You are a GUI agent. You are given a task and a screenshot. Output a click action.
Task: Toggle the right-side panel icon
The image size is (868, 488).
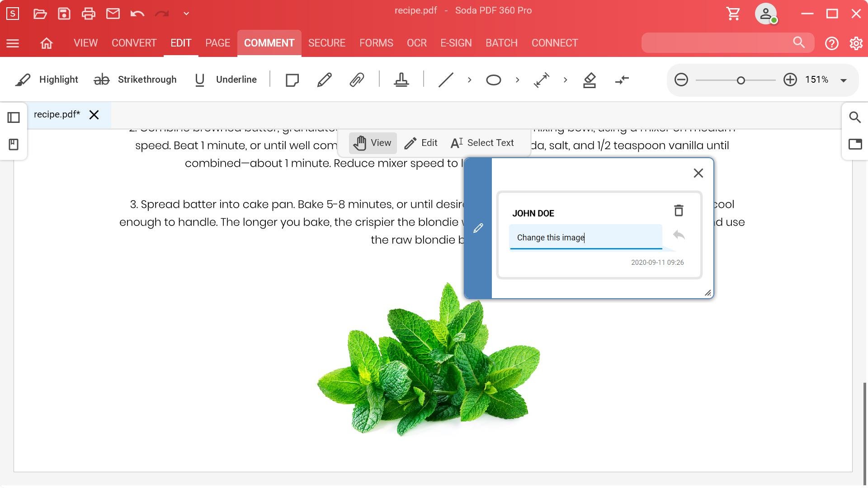(854, 144)
